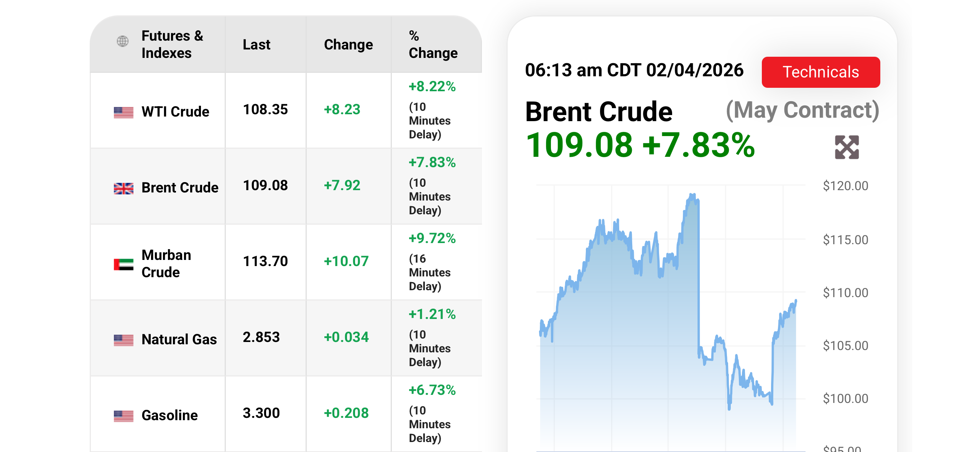
Task: Click the WTI Crude last price 108.35
Action: coord(265,110)
